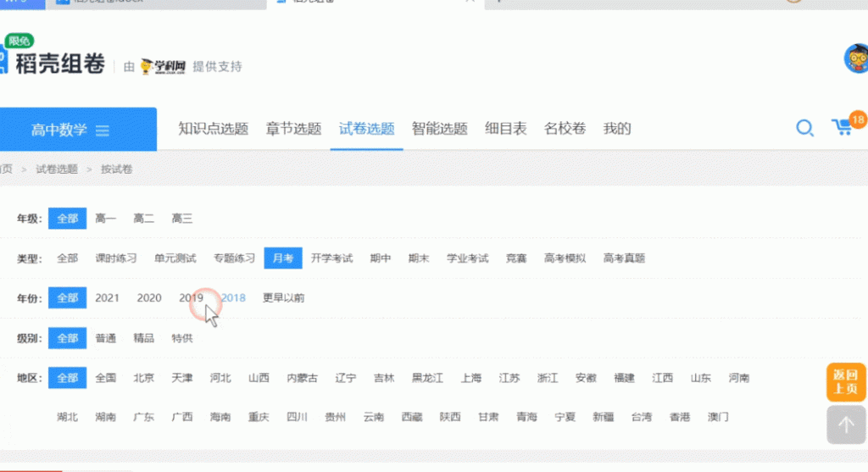
Task: Filter region by 北京
Action: tap(143, 378)
